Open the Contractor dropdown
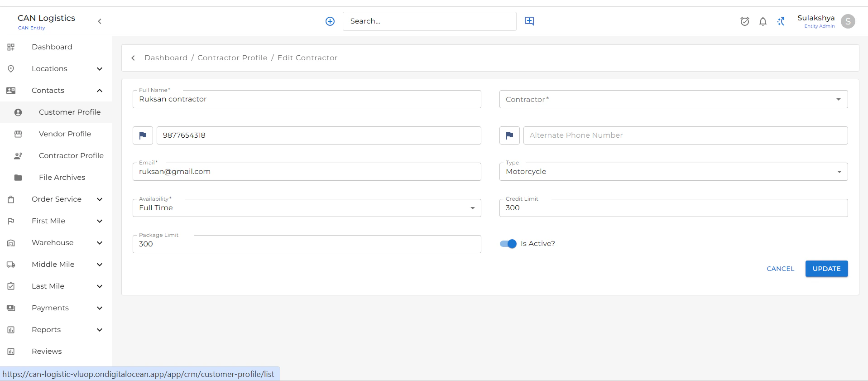 [x=674, y=99]
